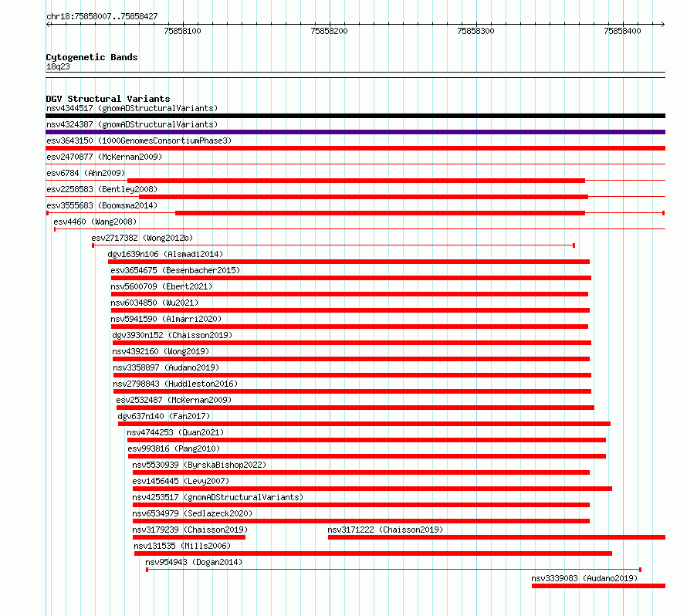Select esv2258583 (Bentley2008) variant label
687x616 pixels.
point(102,189)
